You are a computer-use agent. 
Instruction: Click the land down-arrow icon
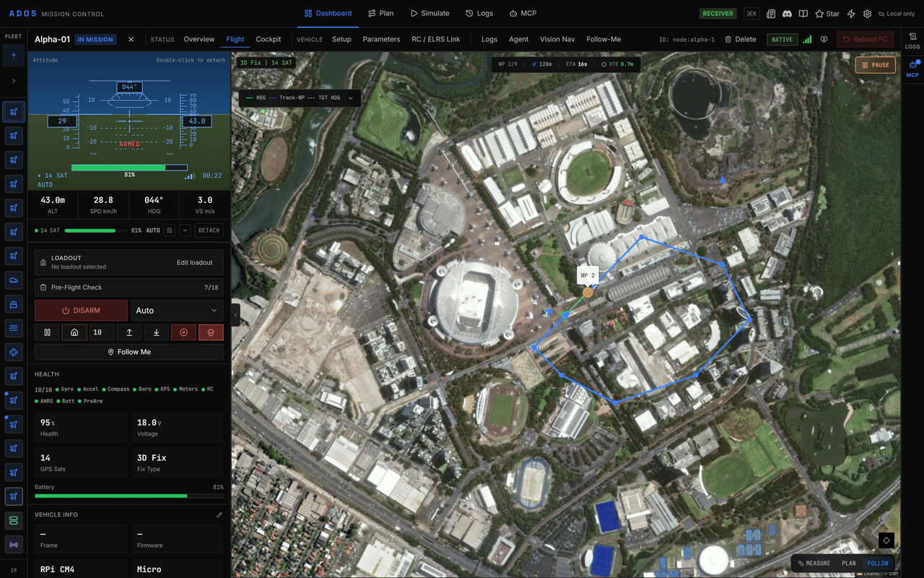point(157,332)
